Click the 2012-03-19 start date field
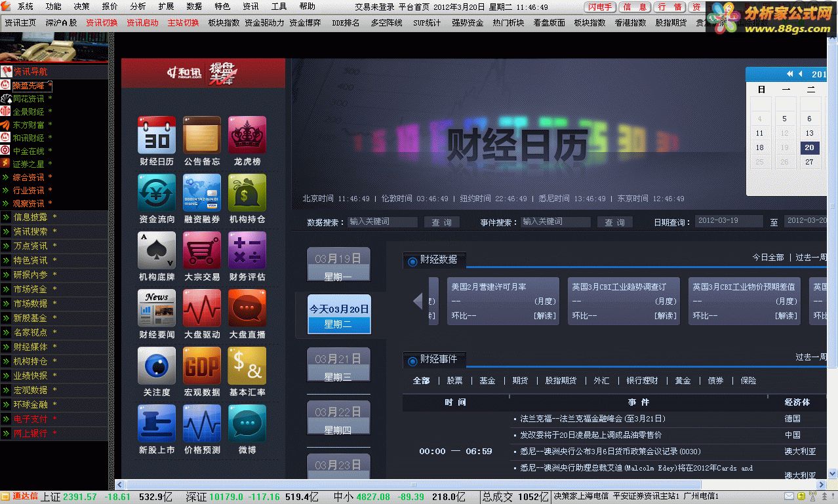838x504 pixels. pos(728,221)
